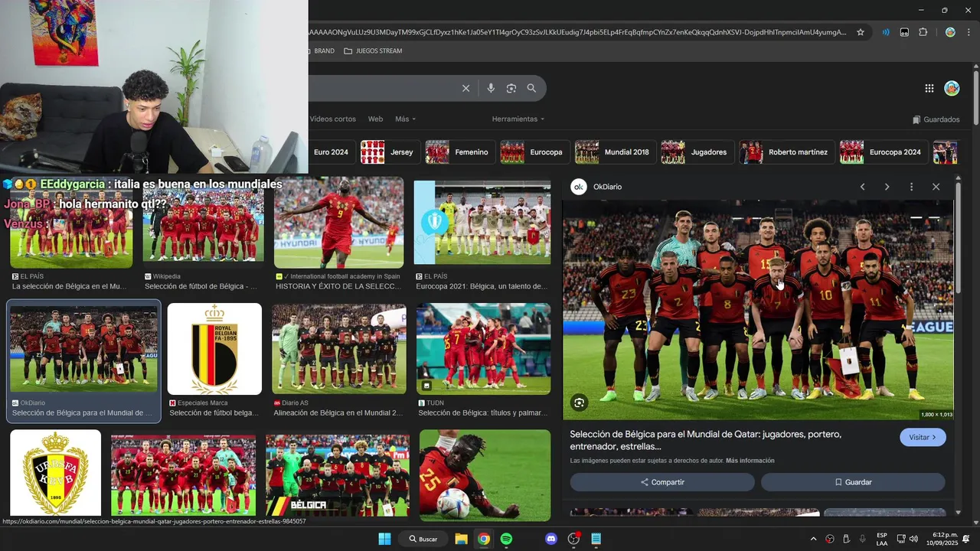Open the OkDiario source header
The height and width of the screenshot is (551, 980).
coord(596,187)
